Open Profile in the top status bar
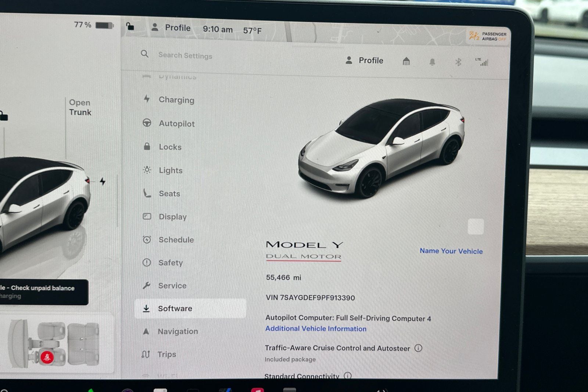Image resolution: width=588 pixels, height=392 pixels. pyautogui.click(x=171, y=28)
